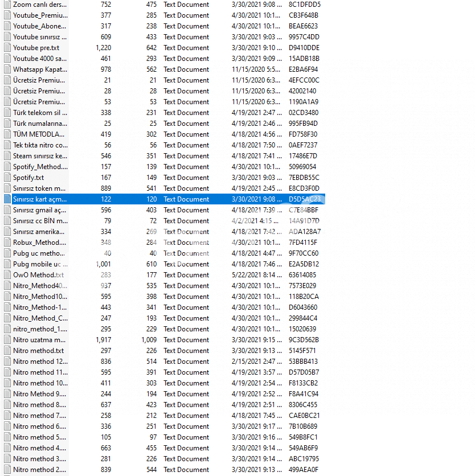Viewport: 475px width, 476px height.
Task: Select the Sınırsız gmail aç file name
Action: 39,210
